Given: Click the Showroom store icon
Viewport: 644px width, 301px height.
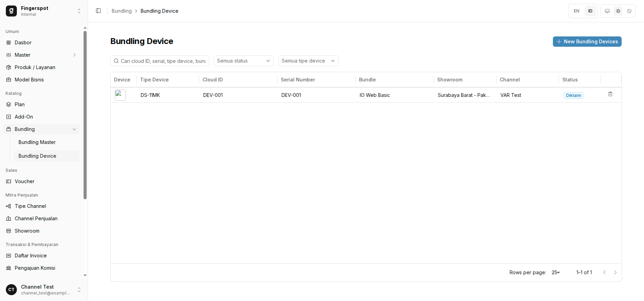Looking at the screenshot, I should coord(9,231).
